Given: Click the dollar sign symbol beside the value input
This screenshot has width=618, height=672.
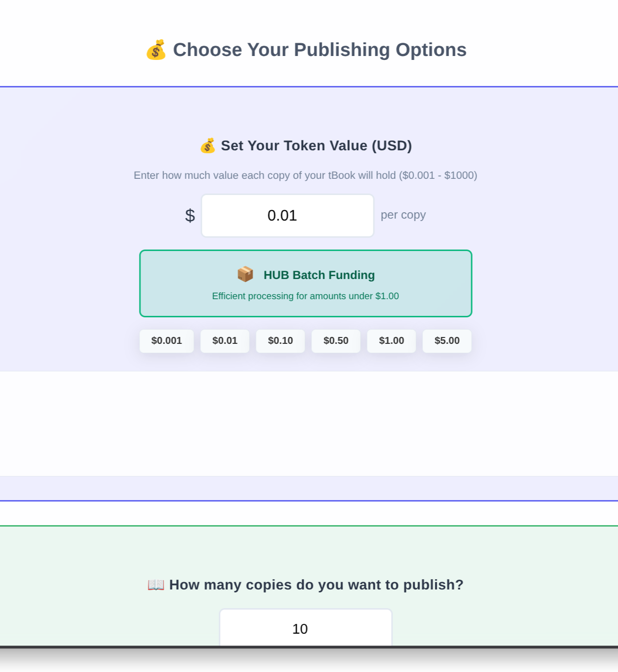Looking at the screenshot, I should 190,215.
